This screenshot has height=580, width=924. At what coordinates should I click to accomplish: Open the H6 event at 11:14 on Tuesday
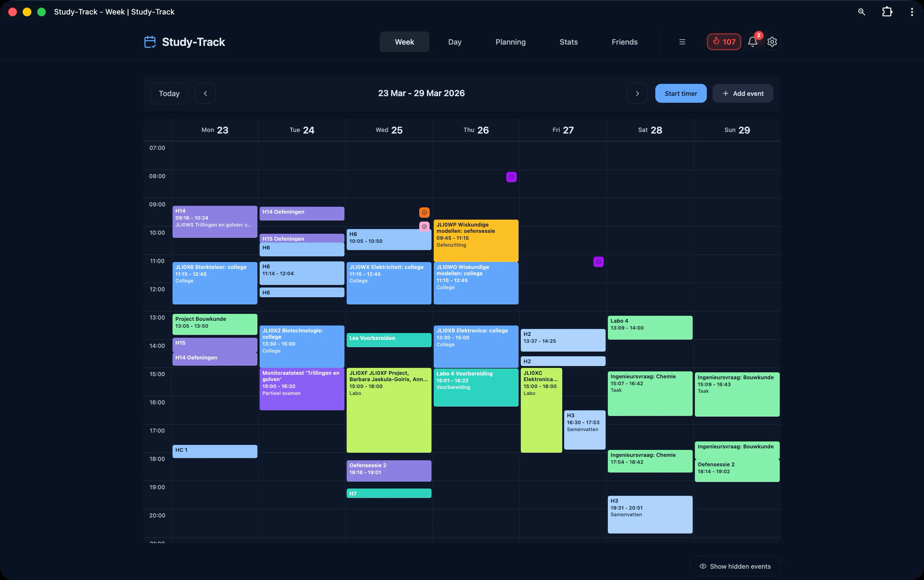tap(302, 273)
